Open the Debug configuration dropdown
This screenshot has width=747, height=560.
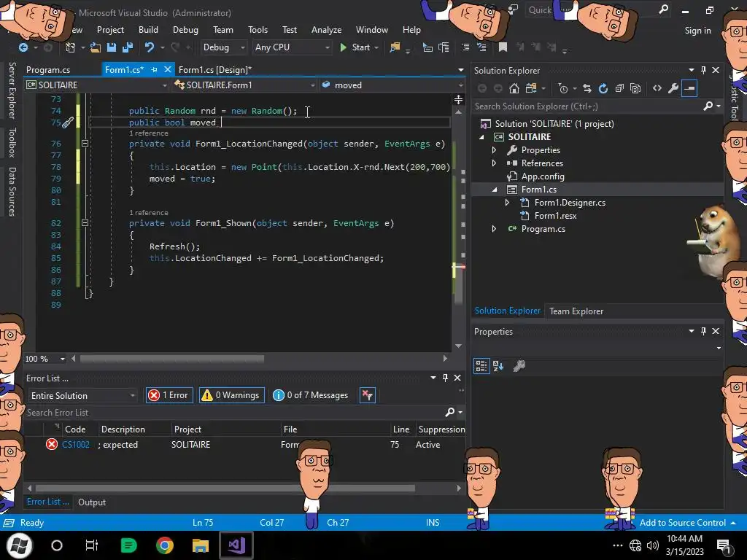(x=223, y=47)
